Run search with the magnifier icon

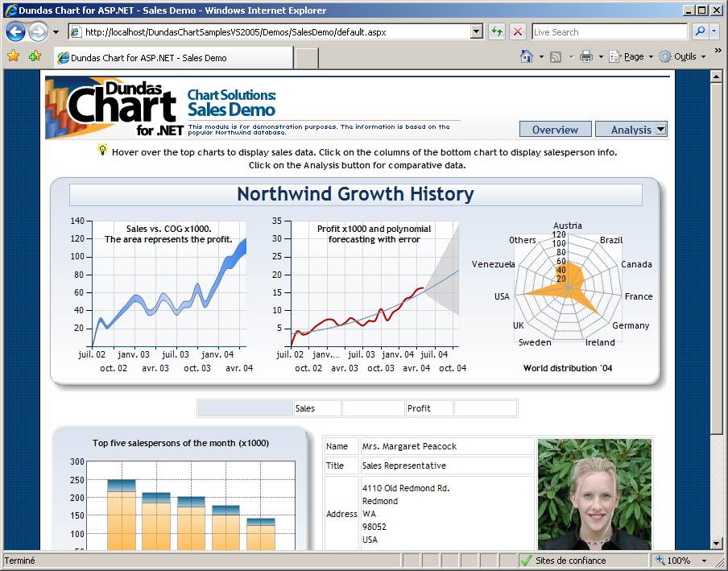coord(700,31)
